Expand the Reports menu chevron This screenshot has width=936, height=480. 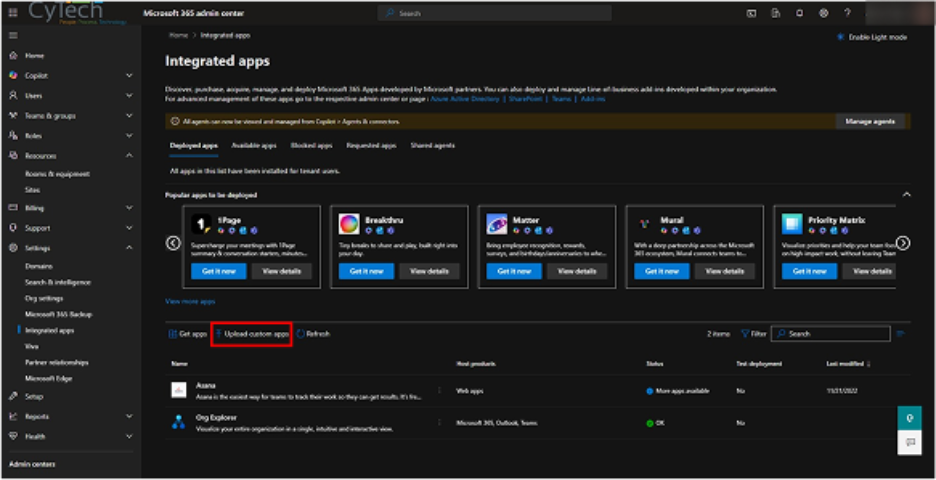coord(130,416)
